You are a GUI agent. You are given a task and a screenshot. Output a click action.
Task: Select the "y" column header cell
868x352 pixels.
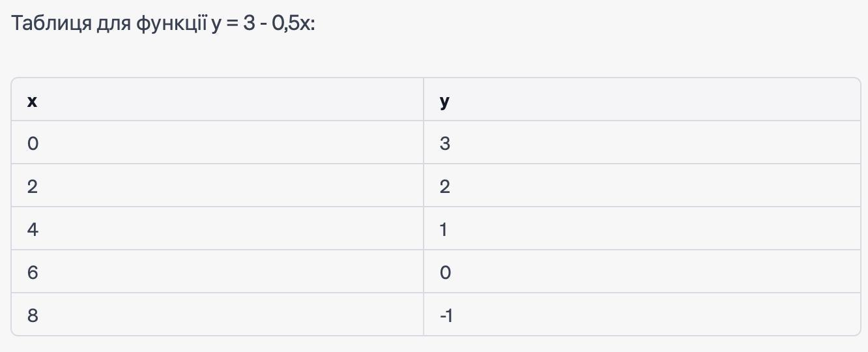642,100
